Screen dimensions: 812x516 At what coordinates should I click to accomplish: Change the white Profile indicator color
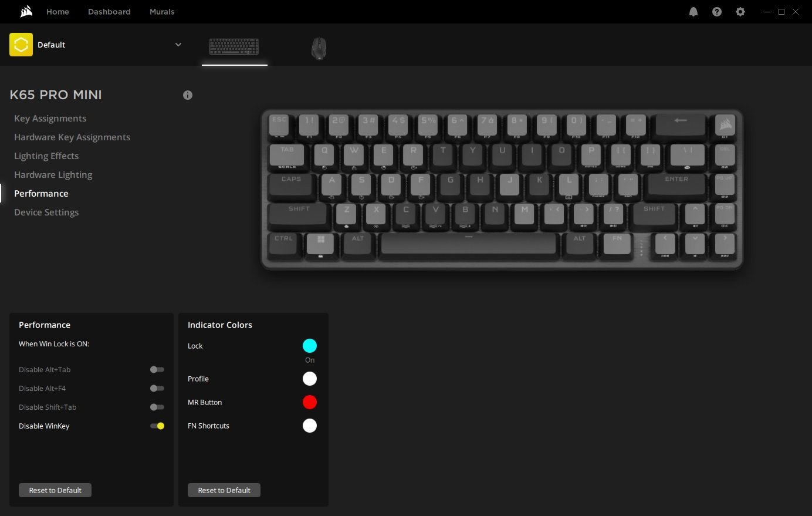(x=310, y=379)
